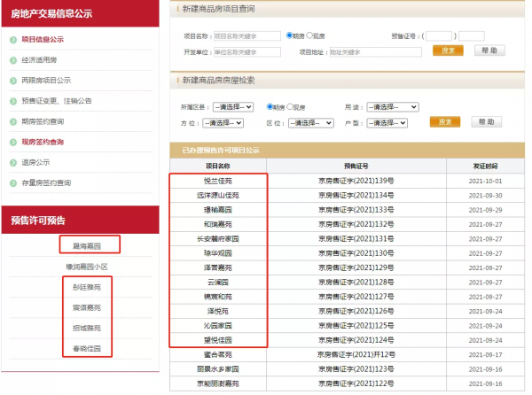Select 现房 radio in house search section
Screen dimensions: 532x395
290,106
